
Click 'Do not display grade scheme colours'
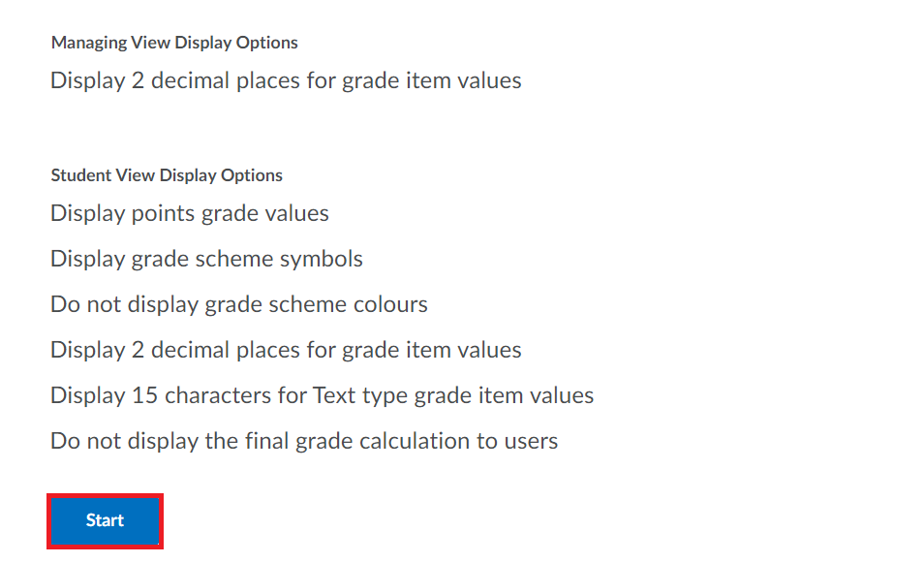point(239,304)
